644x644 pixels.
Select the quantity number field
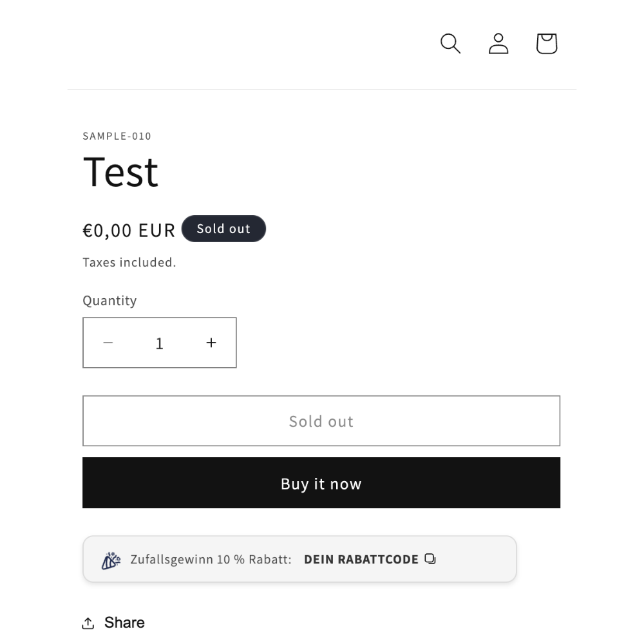(x=159, y=343)
